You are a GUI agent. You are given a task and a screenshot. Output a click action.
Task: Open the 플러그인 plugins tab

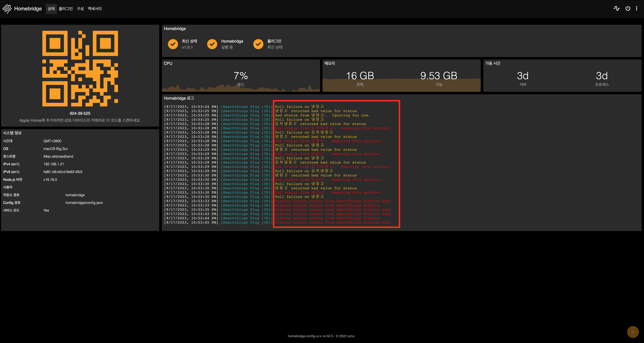(x=66, y=9)
